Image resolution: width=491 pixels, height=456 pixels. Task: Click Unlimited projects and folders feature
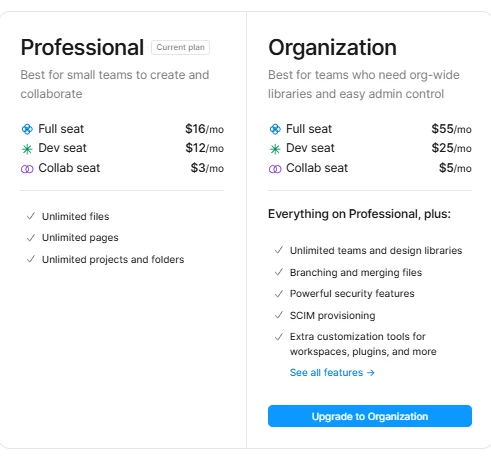[x=113, y=259]
